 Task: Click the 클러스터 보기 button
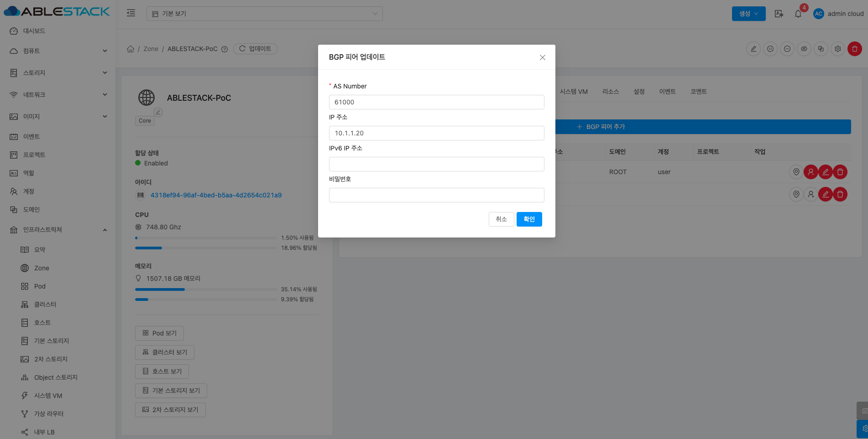coord(165,352)
